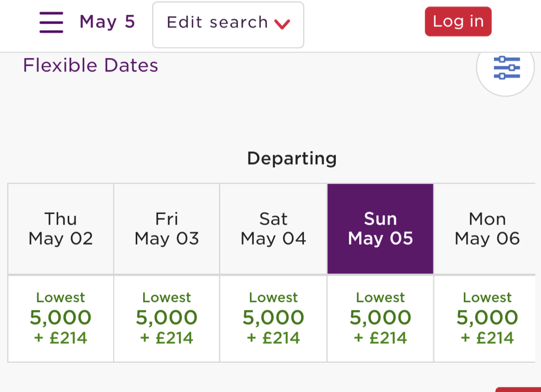This screenshot has height=392, width=541.
Task: Select the Sun May 05 date tab
Action: (380, 229)
